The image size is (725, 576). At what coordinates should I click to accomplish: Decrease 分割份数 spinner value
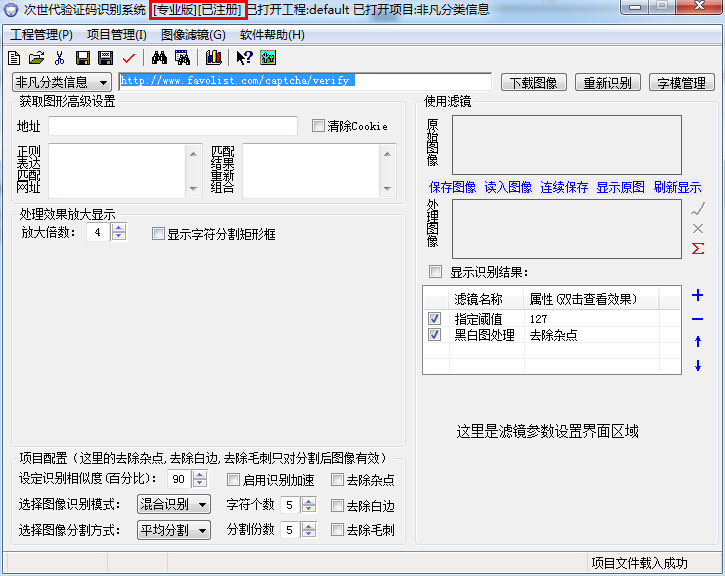(x=308, y=534)
